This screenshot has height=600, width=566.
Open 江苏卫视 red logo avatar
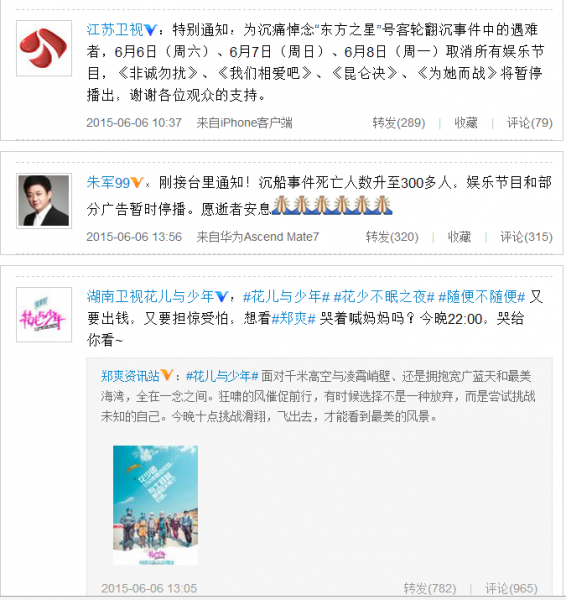[x=44, y=48]
